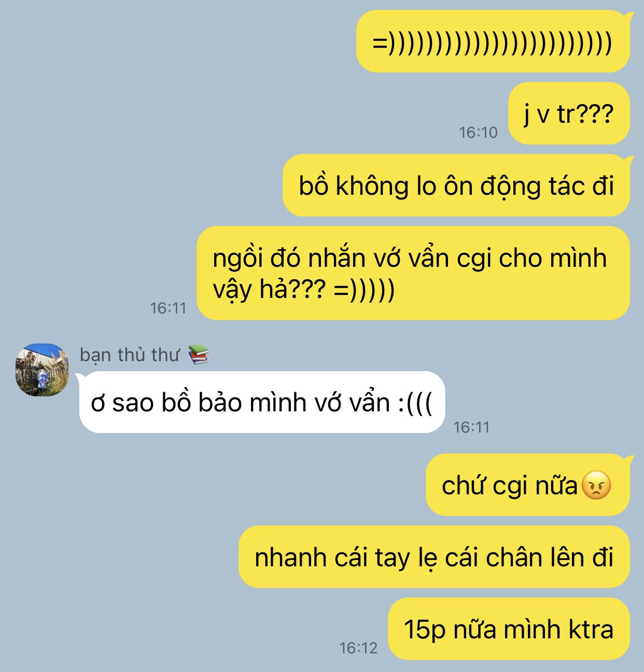Tap the 'nhanh cái tay lẹ cái chân' message
Image resolution: width=644 pixels, height=672 pixels.
[x=434, y=557]
